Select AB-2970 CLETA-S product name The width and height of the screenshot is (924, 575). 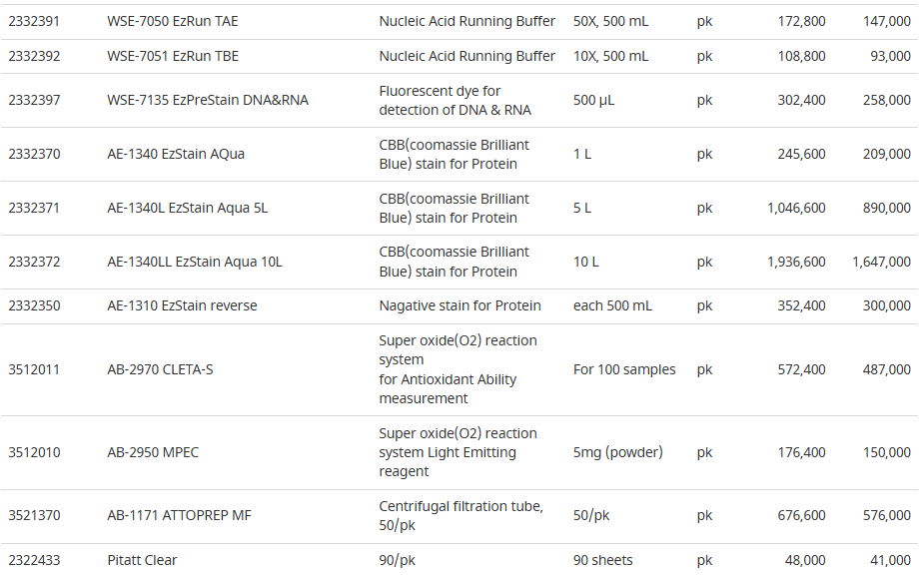click(160, 369)
